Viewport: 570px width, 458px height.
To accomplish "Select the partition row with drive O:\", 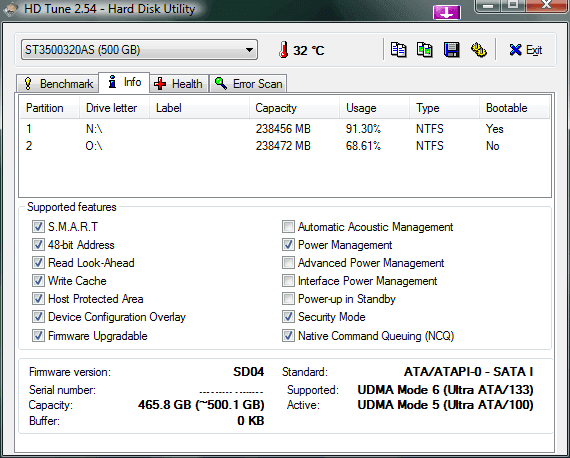I will [285, 146].
